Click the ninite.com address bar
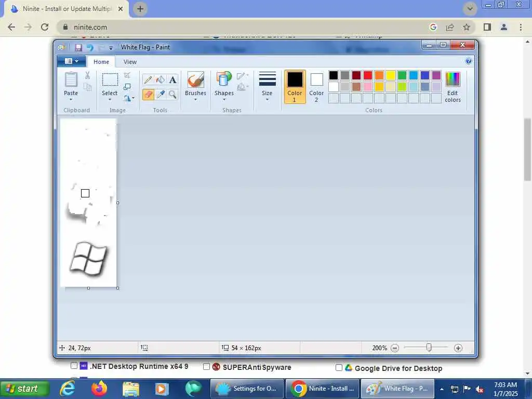532x399 pixels. [244, 27]
